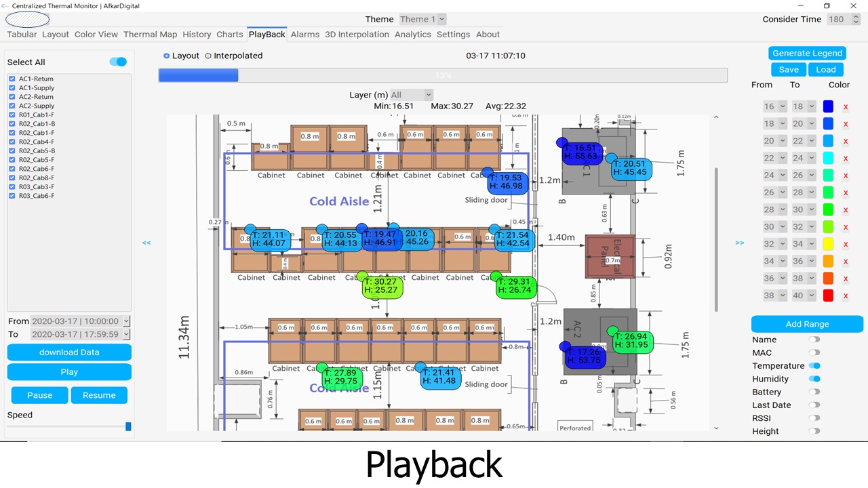Click the red color swatch
This screenshot has width=868, height=488.
pyautogui.click(x=828, y=296)
